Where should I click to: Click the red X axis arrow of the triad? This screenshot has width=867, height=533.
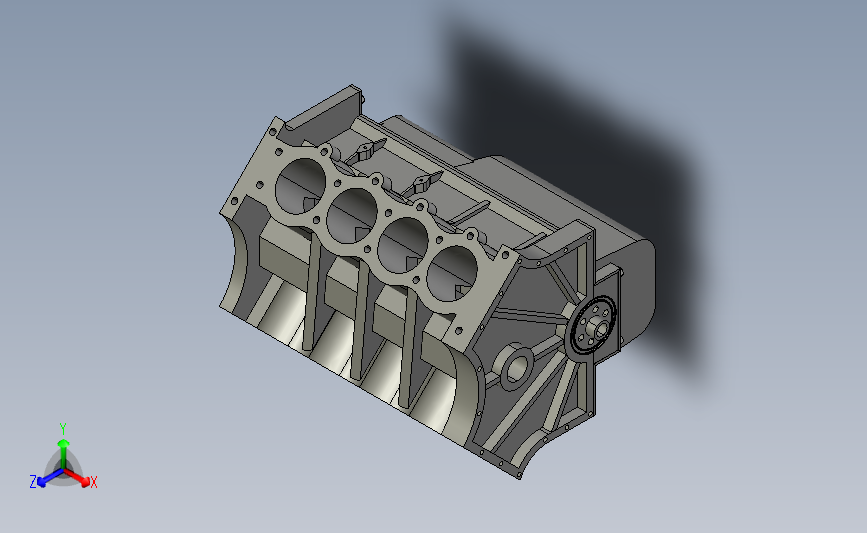(77, 478)
